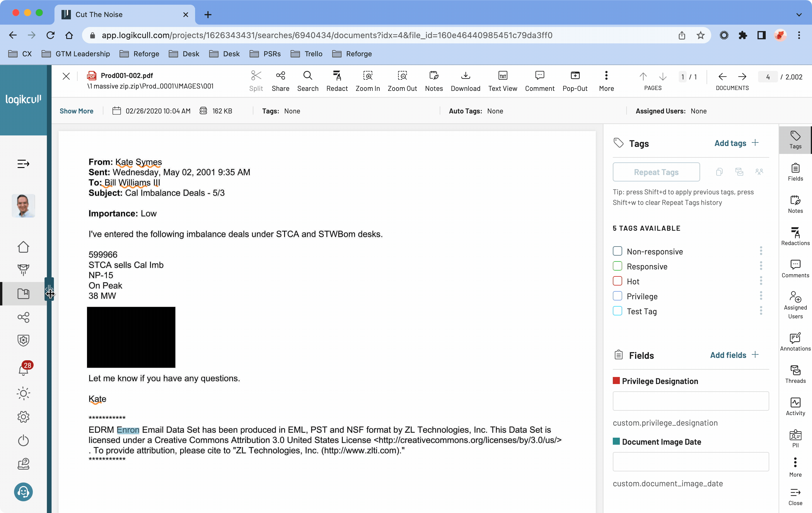Viewport: 812px width, 513px height.
Task: Open options menu for Hot tag
Action: pyautogui.click(x=761, y=281)
